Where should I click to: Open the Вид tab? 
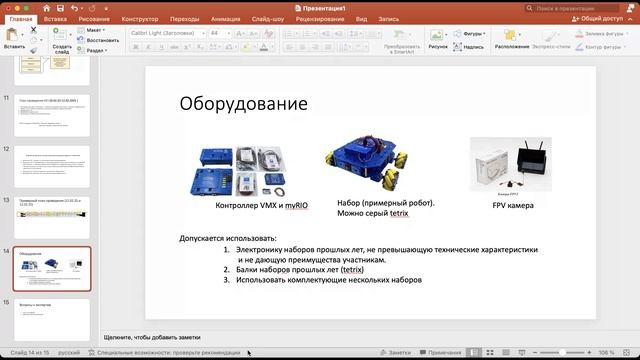coord(361,19)
